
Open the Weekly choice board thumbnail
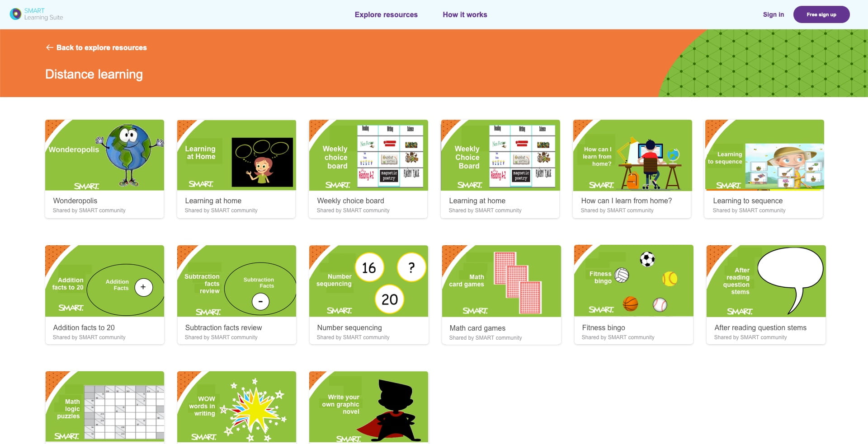point(368,154)
